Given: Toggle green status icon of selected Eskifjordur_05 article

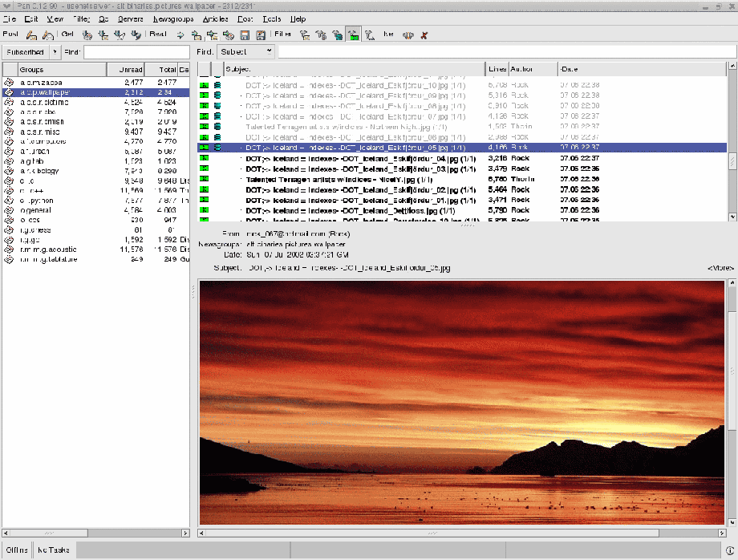Looking at the screenshot, I should (x=204, y=148).
